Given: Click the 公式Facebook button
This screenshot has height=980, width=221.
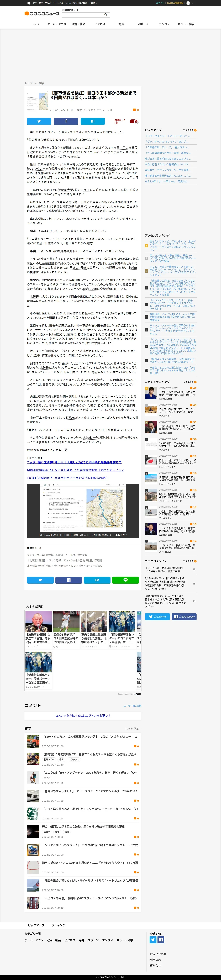Looking at the screenshot, I should [x=184, y=617].
